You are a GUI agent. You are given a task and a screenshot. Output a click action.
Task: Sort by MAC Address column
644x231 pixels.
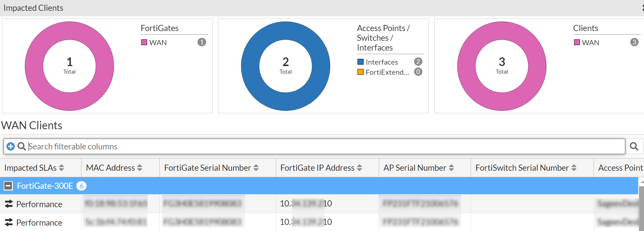click(139, 168)
